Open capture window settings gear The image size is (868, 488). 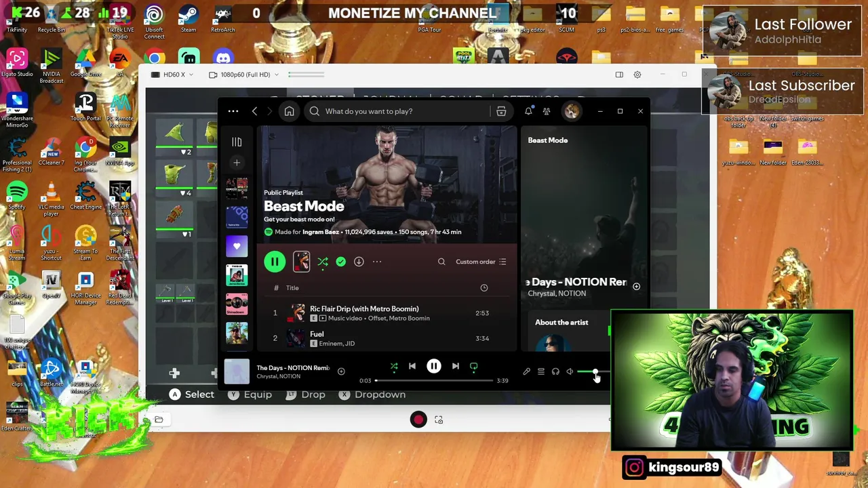point(637,75)
